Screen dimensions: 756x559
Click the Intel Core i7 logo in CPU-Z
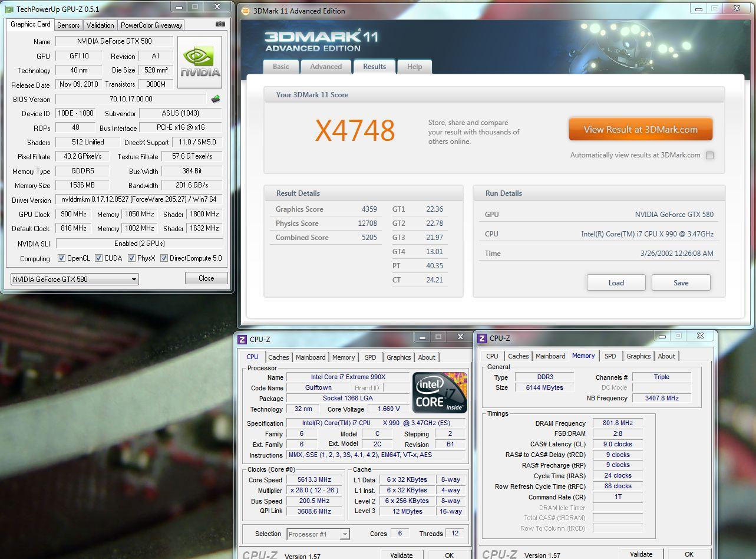tap(440, 392)
